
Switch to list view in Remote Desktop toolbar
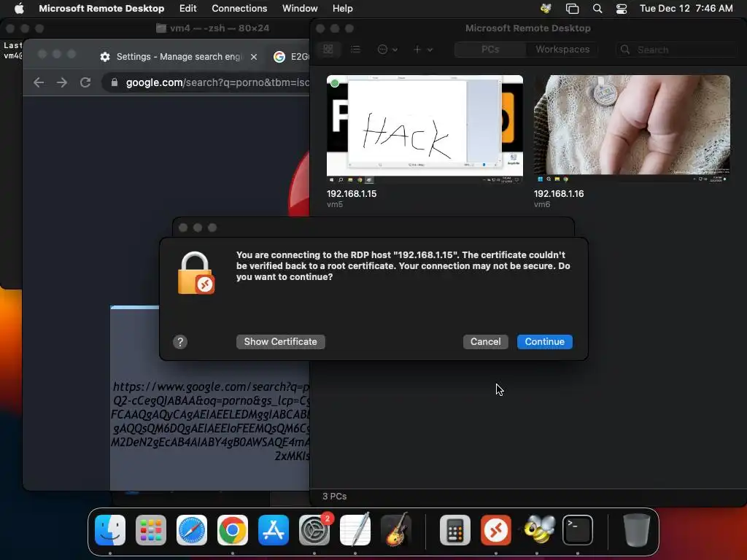pyautogui.click(x=355, y=49)
